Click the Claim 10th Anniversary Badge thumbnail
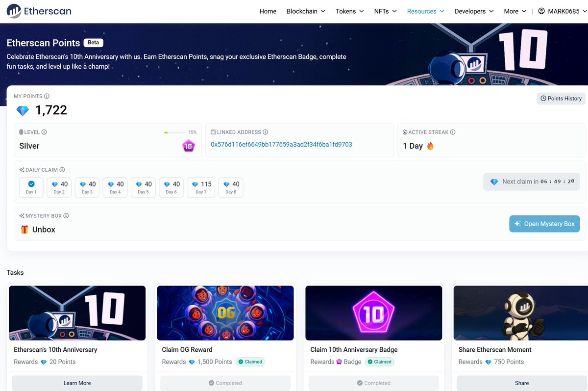 tap(373, 313)
